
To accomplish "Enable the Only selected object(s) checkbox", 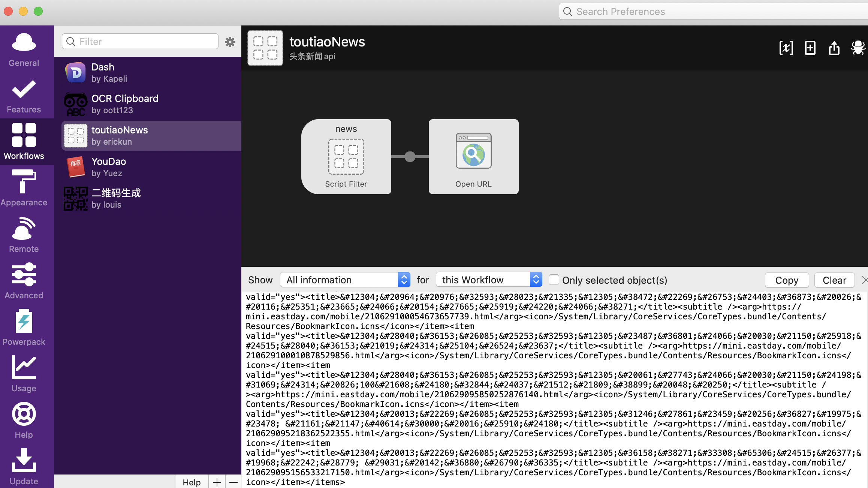I will click(x=554, y=280).
